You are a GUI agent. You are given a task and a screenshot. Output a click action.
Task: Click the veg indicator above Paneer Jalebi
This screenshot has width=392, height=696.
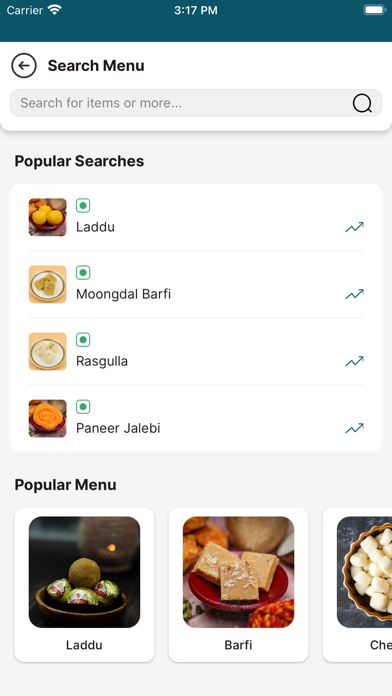pos(83,407)
